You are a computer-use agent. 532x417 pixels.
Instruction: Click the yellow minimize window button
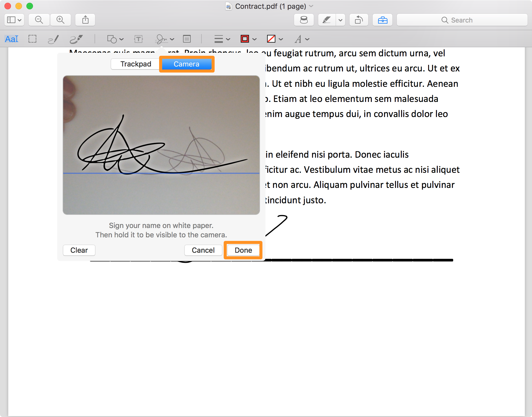(19, 6)
